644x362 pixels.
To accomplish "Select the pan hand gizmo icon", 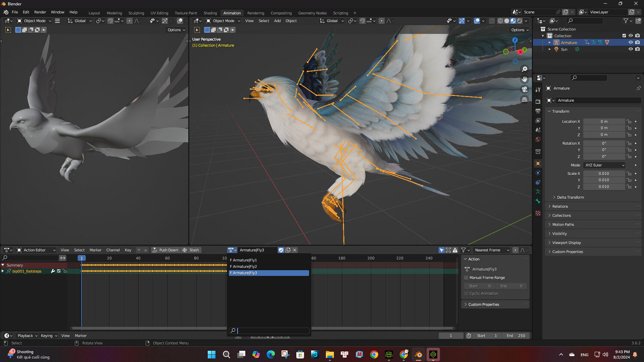I will click(x=524, y=79).
